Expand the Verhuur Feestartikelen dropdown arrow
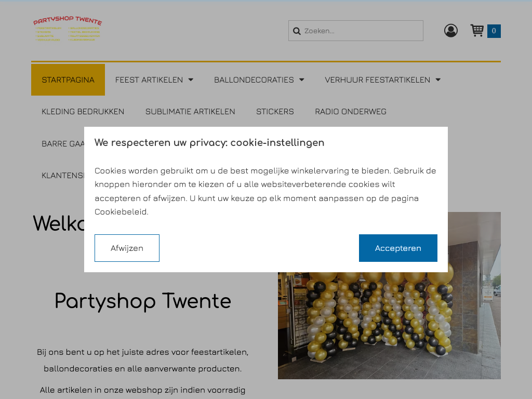 click(438, 79)
